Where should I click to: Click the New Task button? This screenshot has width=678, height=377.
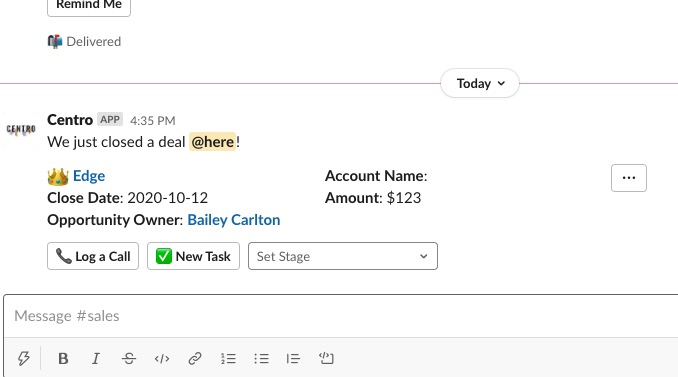193,256
